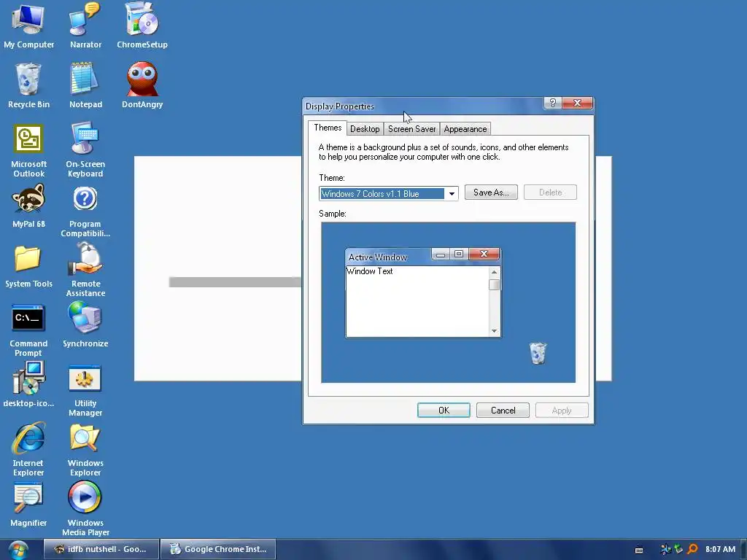Confirm with the OK button
The width and height of the screenshot is (747, 560).
[x=444, y=411]
